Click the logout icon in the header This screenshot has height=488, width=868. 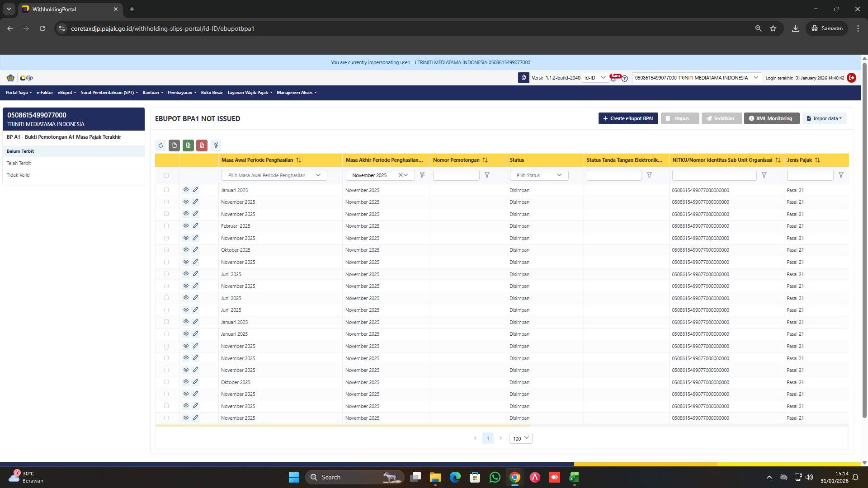click(852, 78)
